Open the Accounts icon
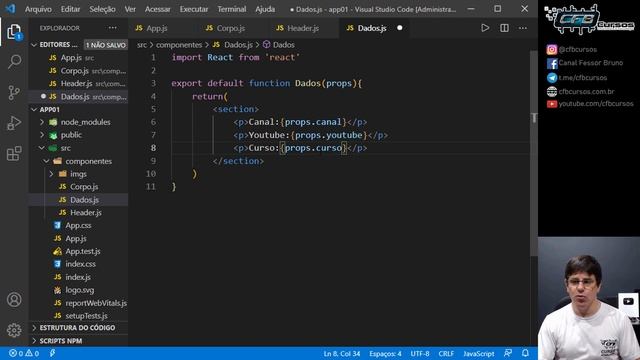 [14, 300]
